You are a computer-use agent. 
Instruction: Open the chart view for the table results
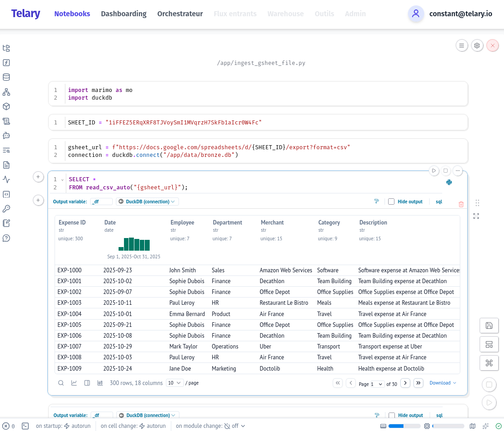coord(73,383)
